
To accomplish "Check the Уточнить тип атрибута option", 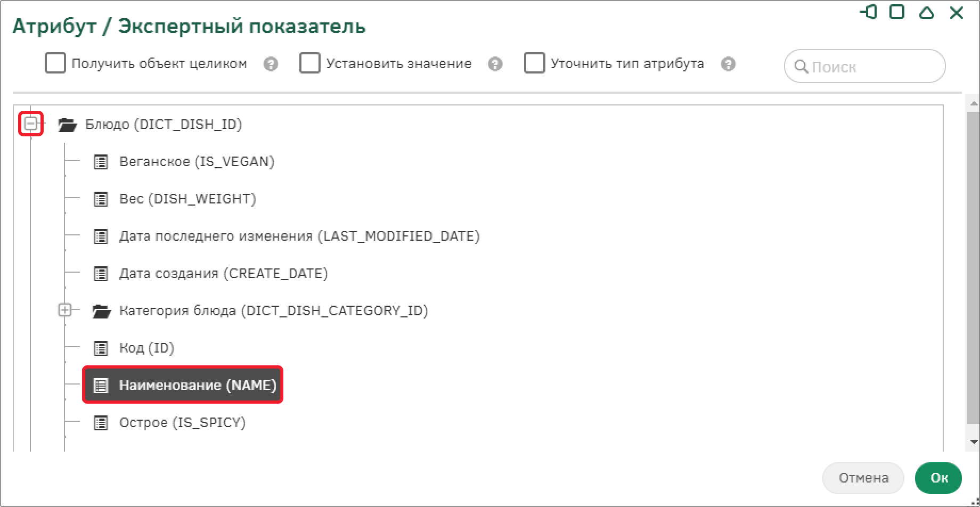I will coord(535,63).
